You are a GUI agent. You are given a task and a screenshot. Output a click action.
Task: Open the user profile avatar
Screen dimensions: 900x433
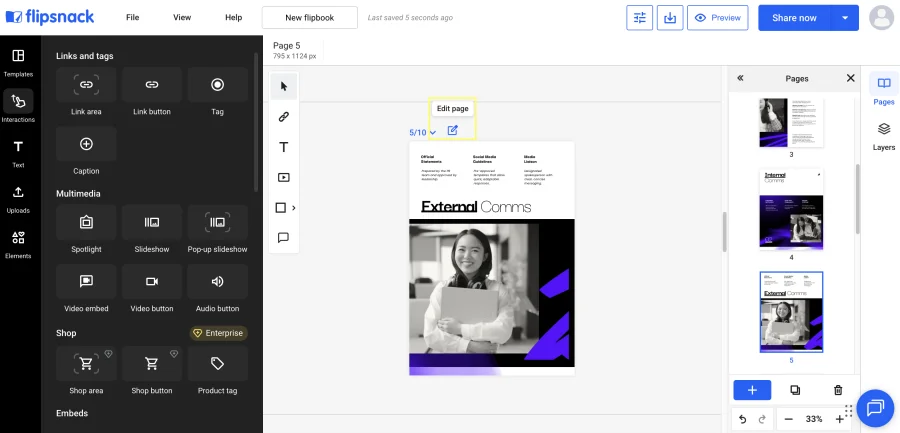coord(882,18)
